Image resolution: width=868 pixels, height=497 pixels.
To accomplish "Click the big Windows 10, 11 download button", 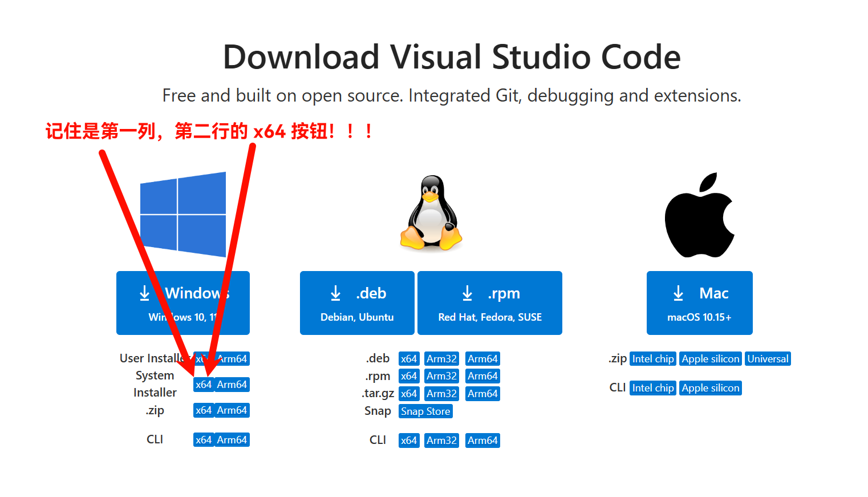I will (183, 303).
